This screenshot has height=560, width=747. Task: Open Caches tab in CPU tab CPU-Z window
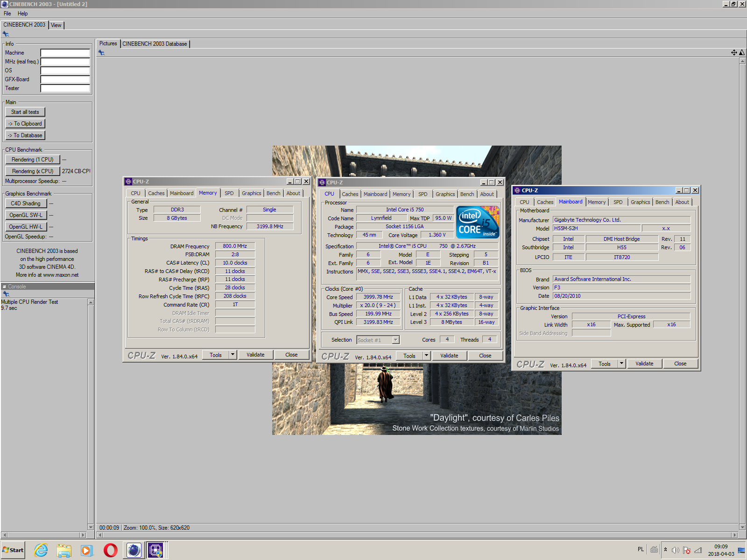pos(350,194)
